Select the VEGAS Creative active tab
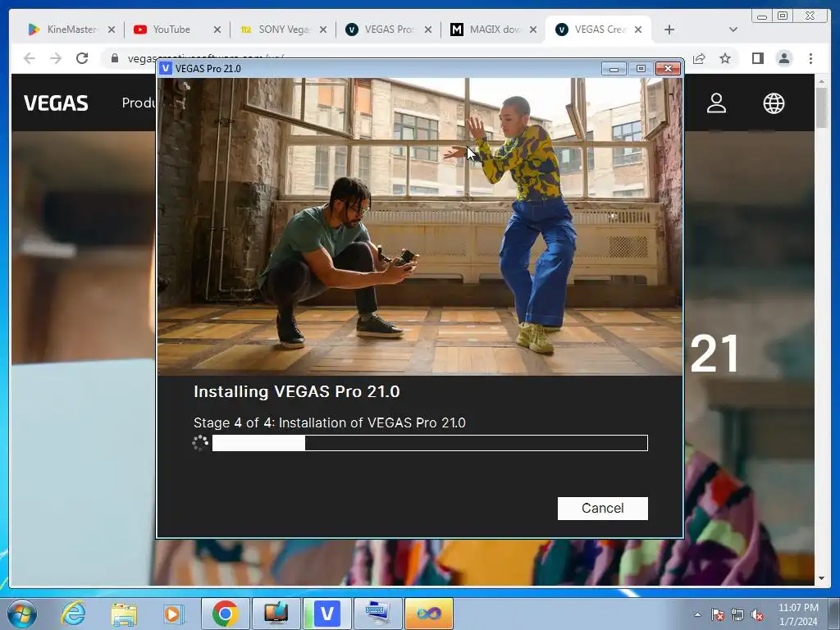 597,30
